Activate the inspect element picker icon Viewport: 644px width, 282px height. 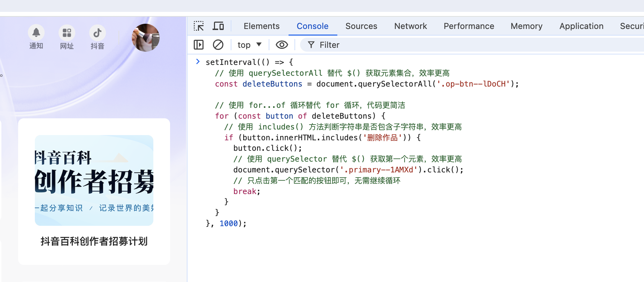[x=199, y=26]
